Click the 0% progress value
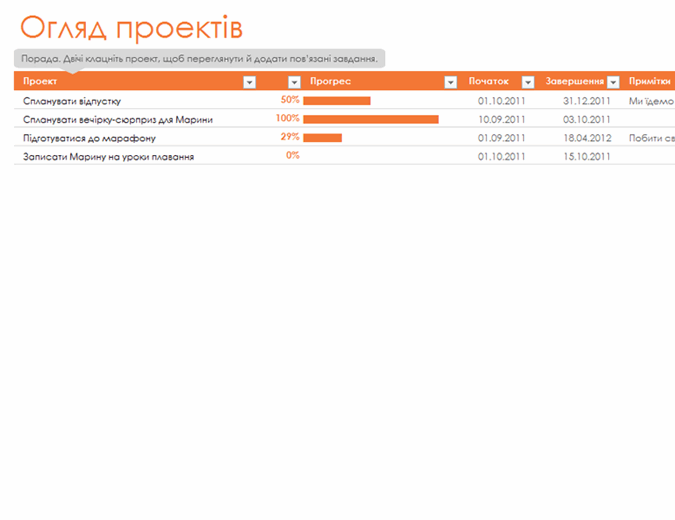Viewport: 675px width, 520px height. tap(292, 155)
